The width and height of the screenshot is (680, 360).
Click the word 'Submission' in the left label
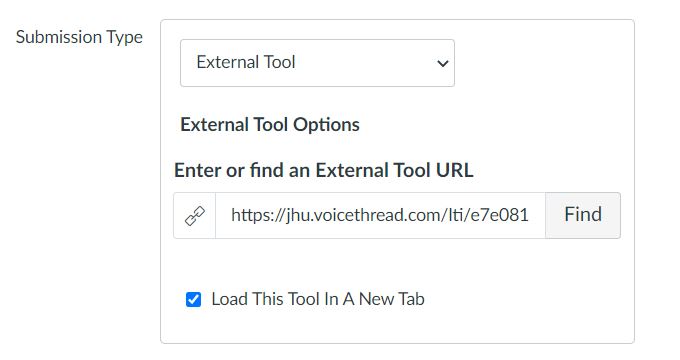[59, 37]
